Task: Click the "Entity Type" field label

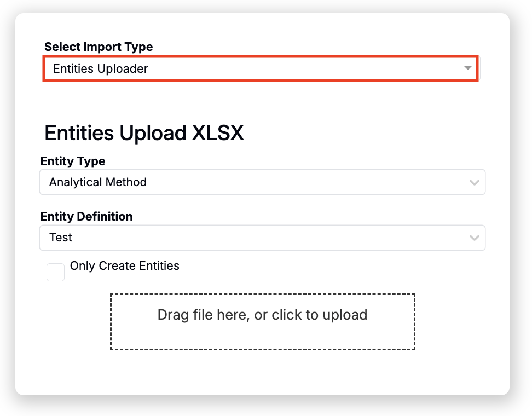Action: pyautogui.click(x=73, y=161)
